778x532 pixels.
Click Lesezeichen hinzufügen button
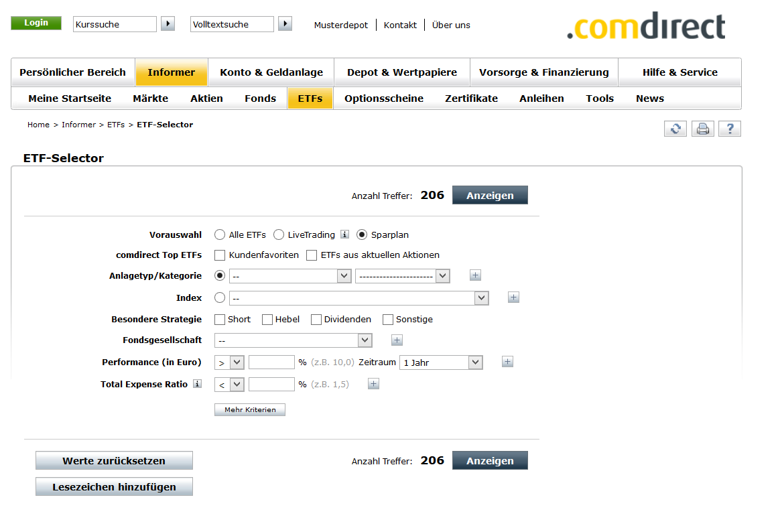click(x=114, y=487)
